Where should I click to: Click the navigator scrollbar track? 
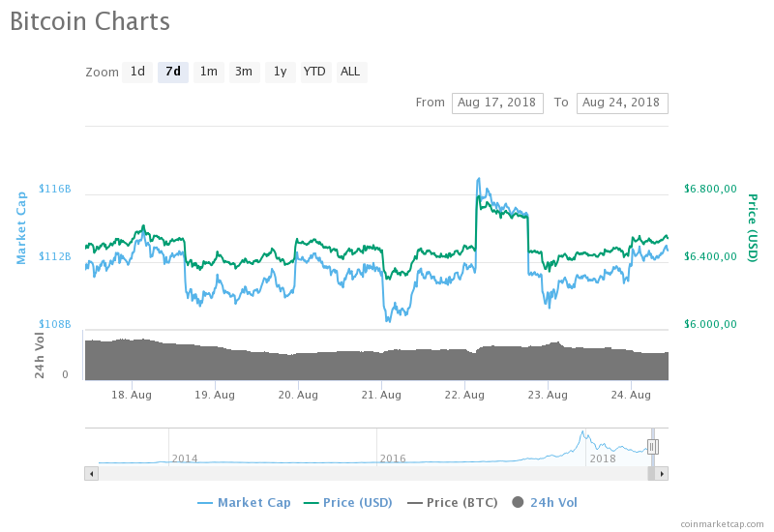(372, 474)
